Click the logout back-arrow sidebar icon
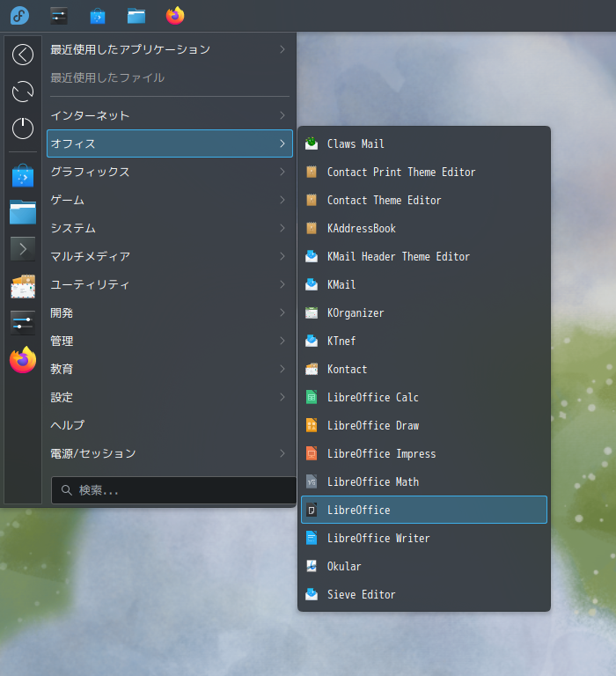This screenshot has height=676, width=616. 23,55
